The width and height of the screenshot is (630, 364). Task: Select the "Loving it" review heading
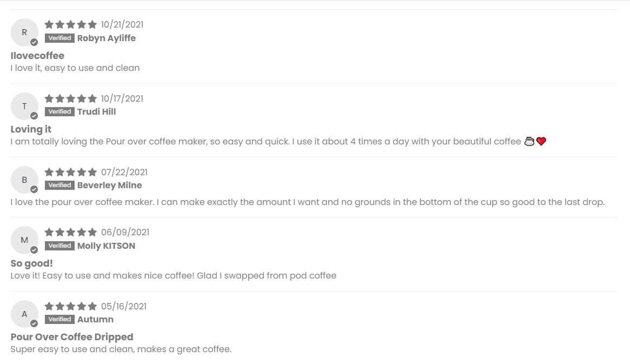pos(31,129)
